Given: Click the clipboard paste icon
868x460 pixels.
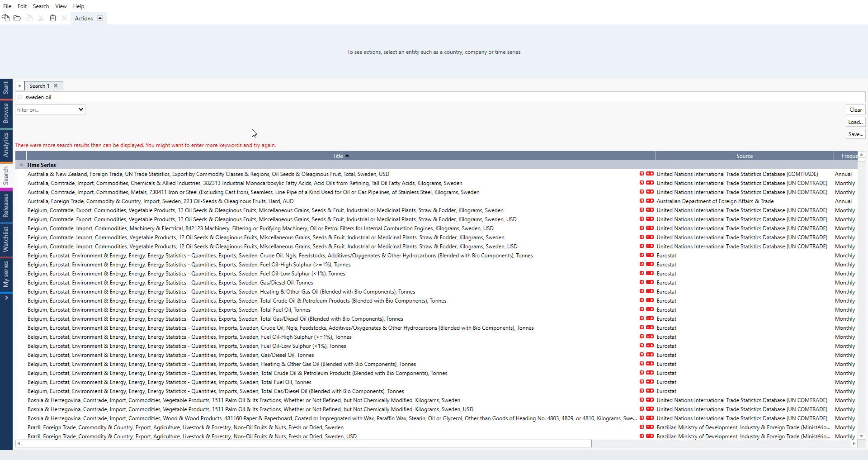Looking at the screenshot, I should pyautogui.click(x=53, y=18).
